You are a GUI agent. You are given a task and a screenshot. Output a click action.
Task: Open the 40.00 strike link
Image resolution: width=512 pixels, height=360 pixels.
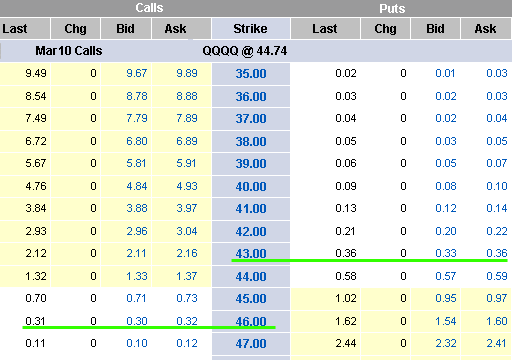point(251,187)
